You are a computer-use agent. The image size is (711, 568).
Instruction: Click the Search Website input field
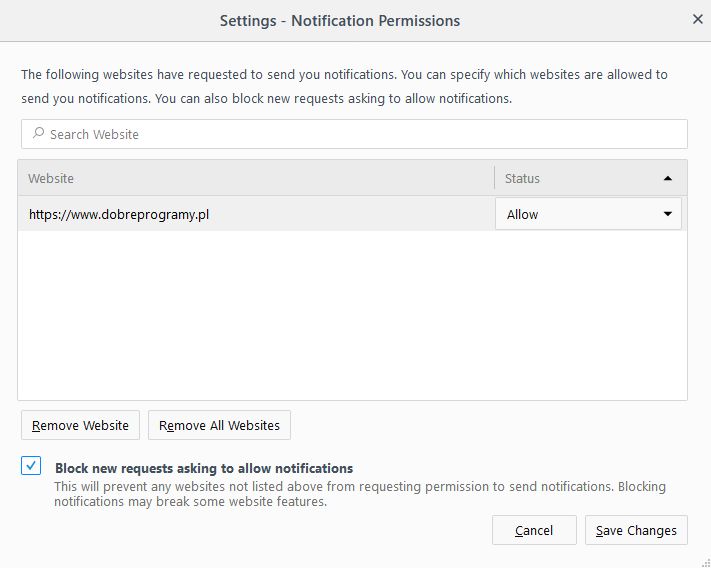[360, 134]
